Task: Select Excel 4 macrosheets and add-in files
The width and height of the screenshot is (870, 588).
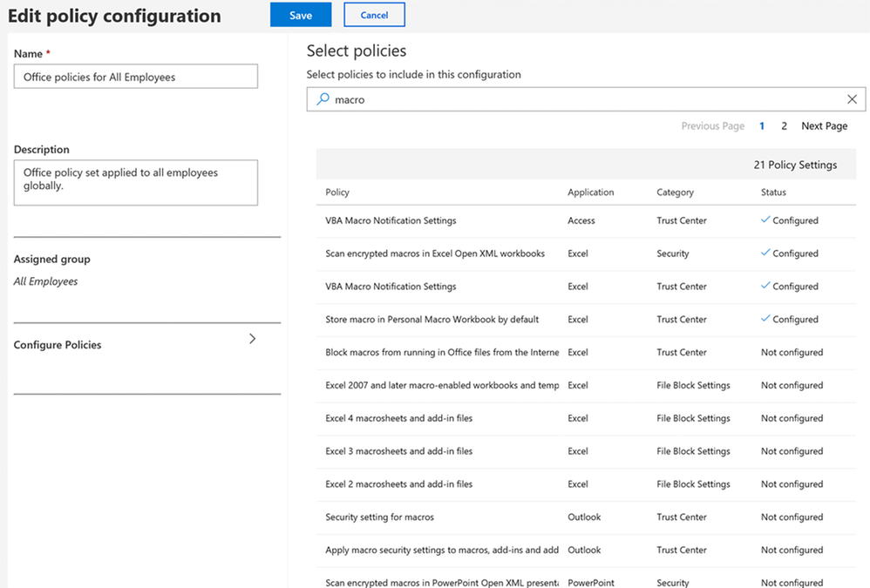Action: [398, 418]
